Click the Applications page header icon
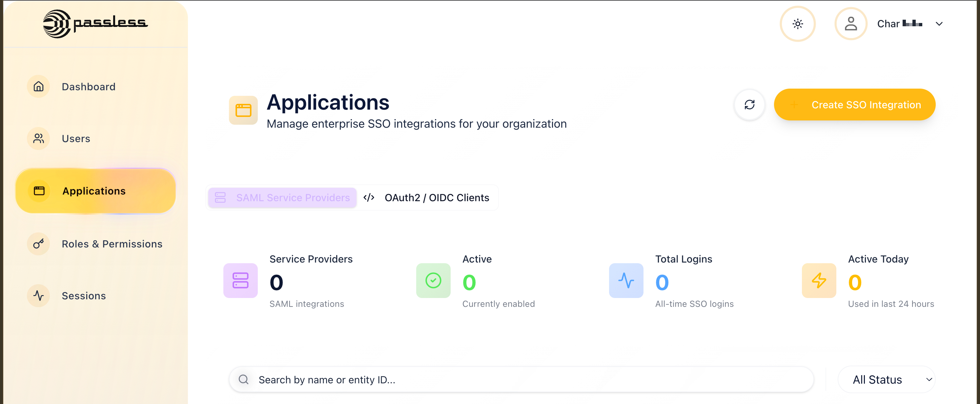 [x=243, y=110]
